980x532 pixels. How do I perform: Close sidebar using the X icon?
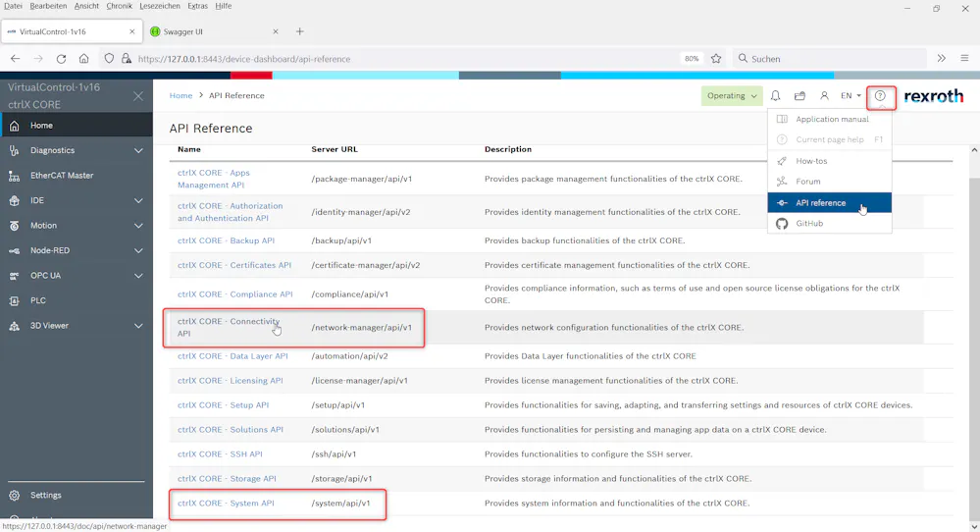(x=138, y=96)
